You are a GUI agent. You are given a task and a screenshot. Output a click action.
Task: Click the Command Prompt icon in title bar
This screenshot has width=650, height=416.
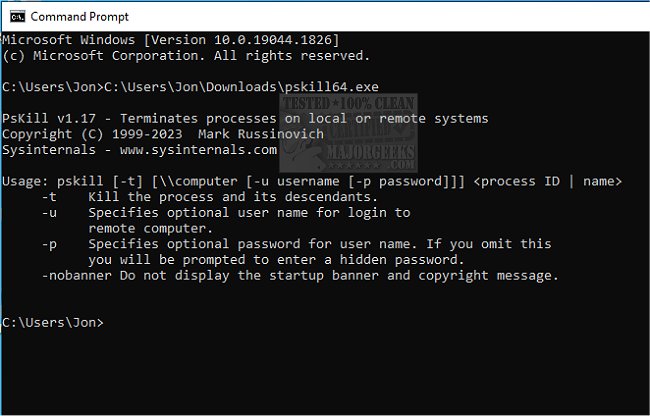(x=15, y=15)
